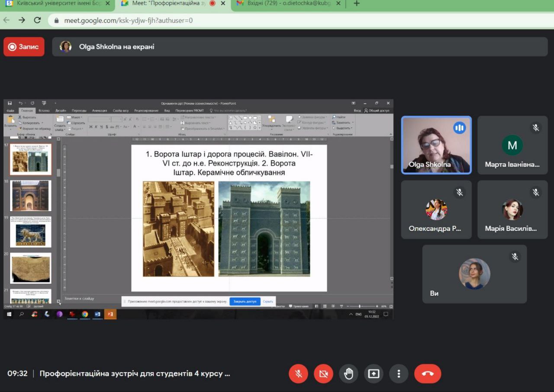The height and width of the screenshot is (392, 554).
Task: Reload the Meet page
Action: [x=37, y=20]
